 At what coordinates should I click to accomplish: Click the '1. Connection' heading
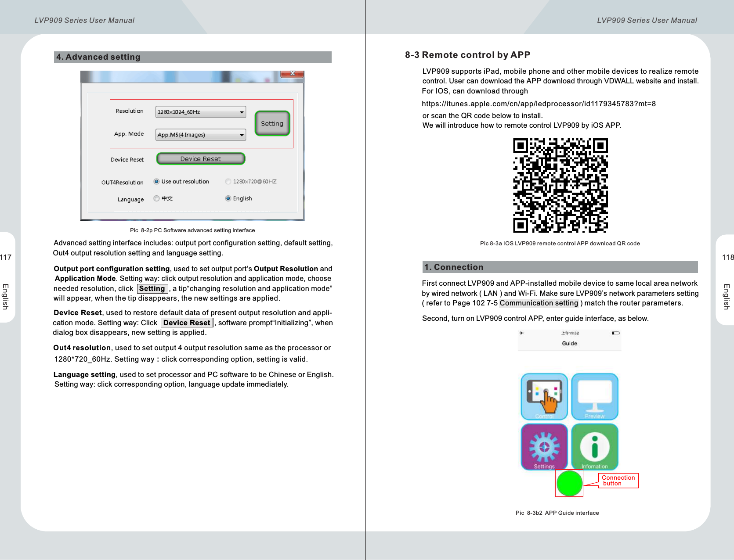pos(454,267)
